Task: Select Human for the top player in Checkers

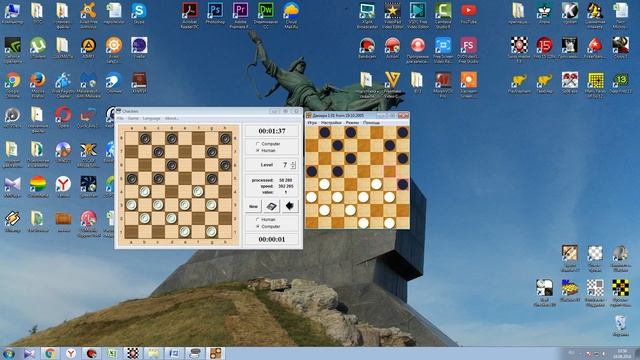Action: click(266, 150)
